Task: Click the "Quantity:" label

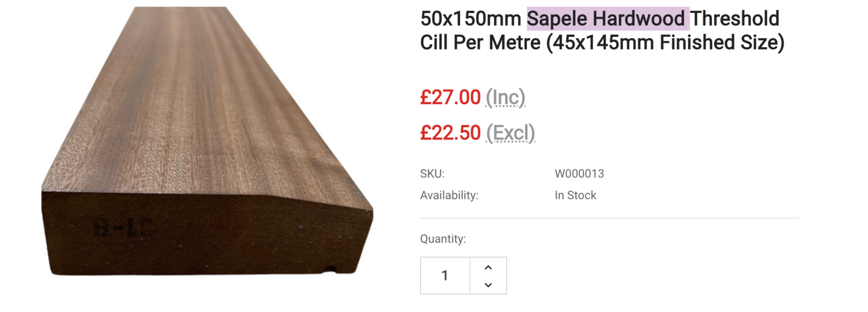Action: point(443,239)
